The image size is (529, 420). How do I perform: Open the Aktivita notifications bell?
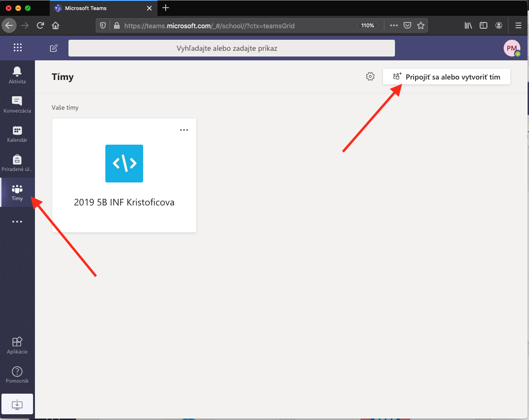pyautogui.click(x=17, y=75)
